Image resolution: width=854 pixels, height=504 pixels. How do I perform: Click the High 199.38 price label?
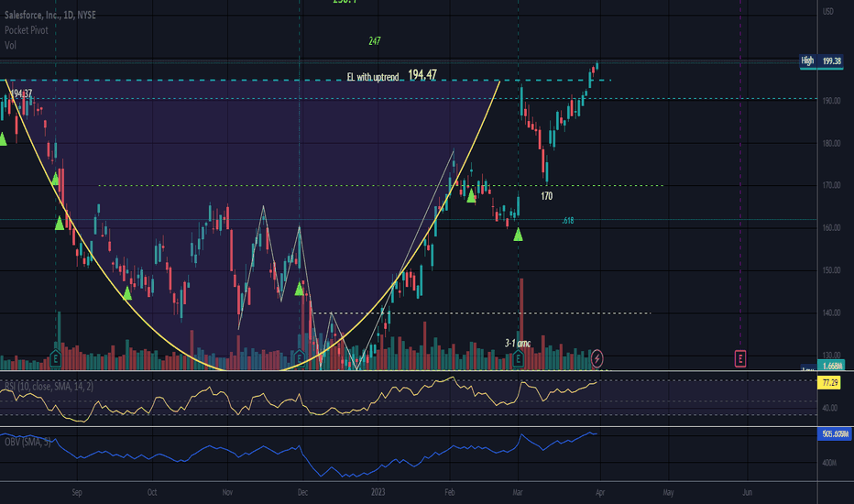[821, 61]
